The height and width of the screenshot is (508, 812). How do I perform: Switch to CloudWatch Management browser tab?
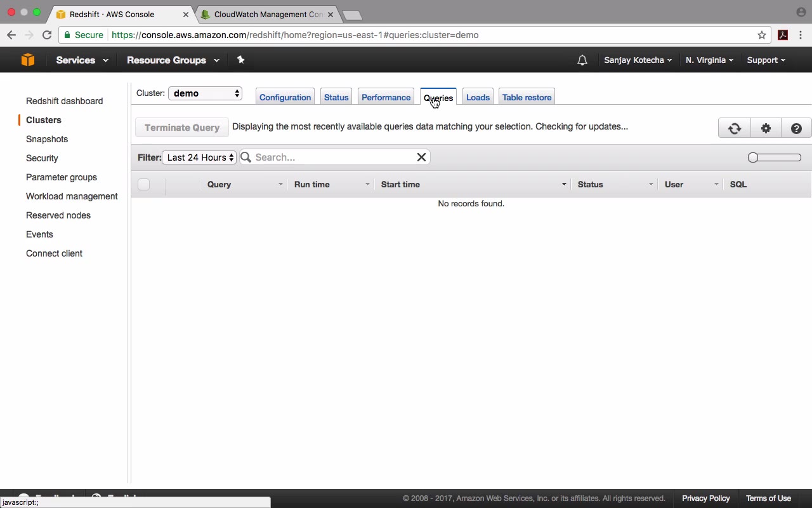click(x=268, y=14)
